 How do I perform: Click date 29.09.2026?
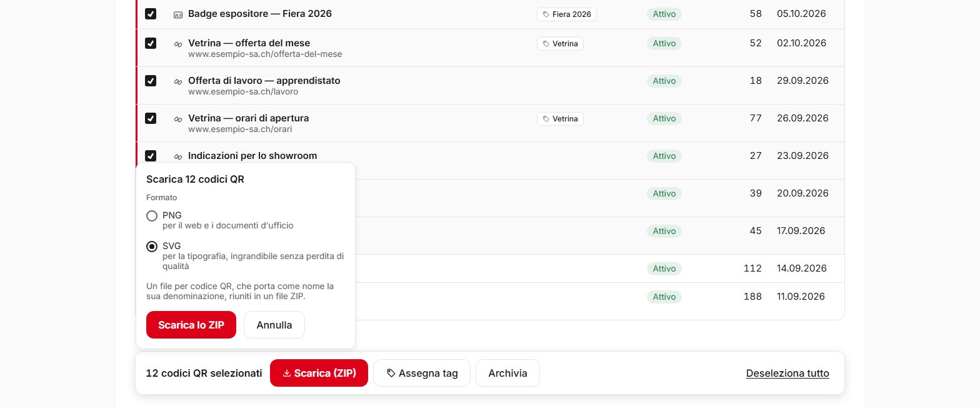click(x=802, y=81)
